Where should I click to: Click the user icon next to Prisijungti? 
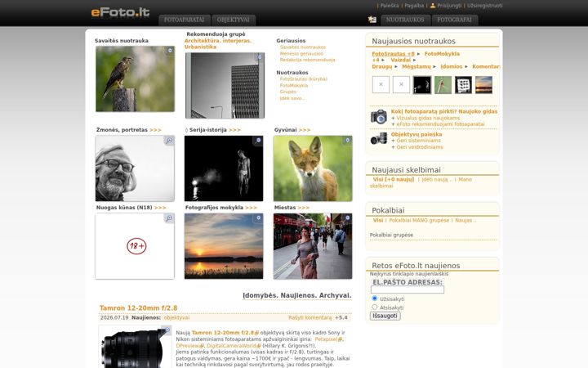click(433, 5)
